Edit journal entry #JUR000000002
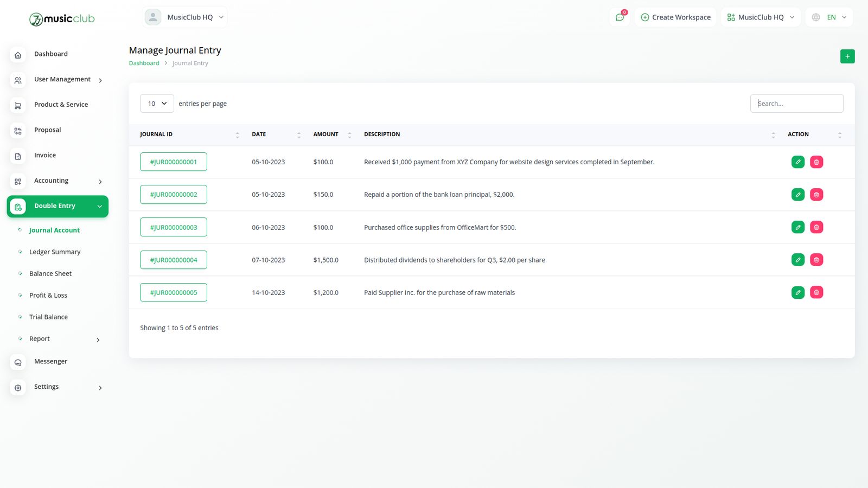This screenshot has height=488, width=868. [798, 195]
